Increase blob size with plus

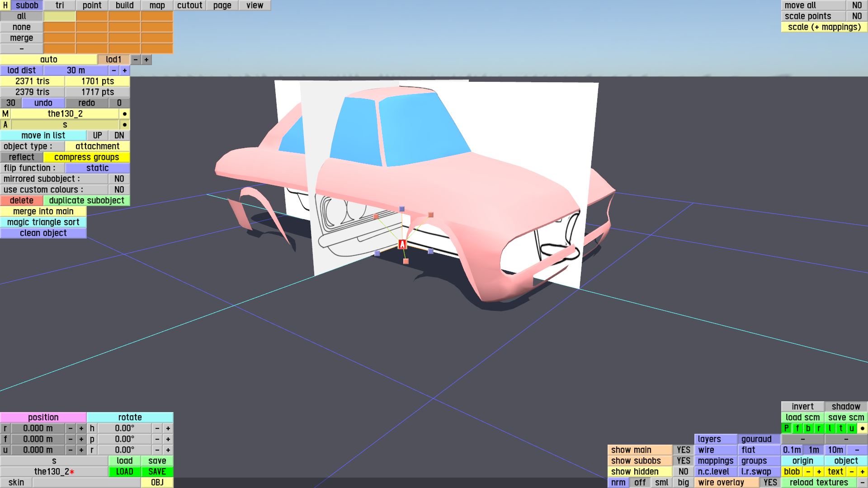[x=819, y=472]
